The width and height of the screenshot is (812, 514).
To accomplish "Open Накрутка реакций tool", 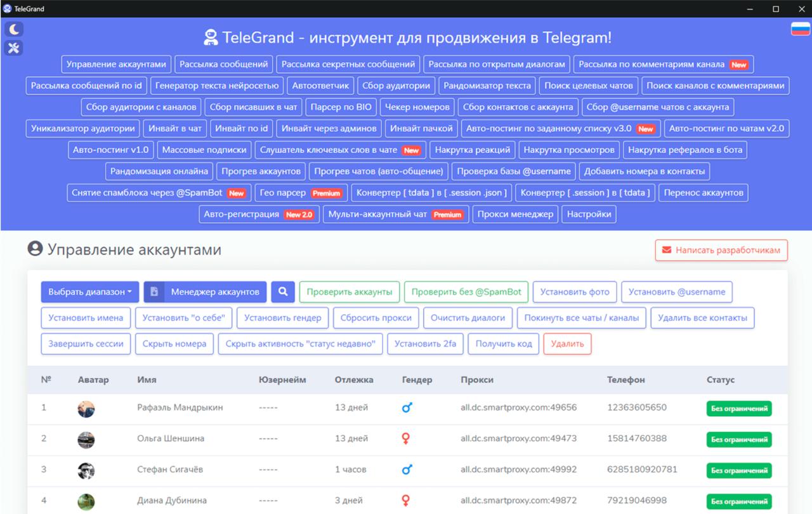I will tap(473, 150).
